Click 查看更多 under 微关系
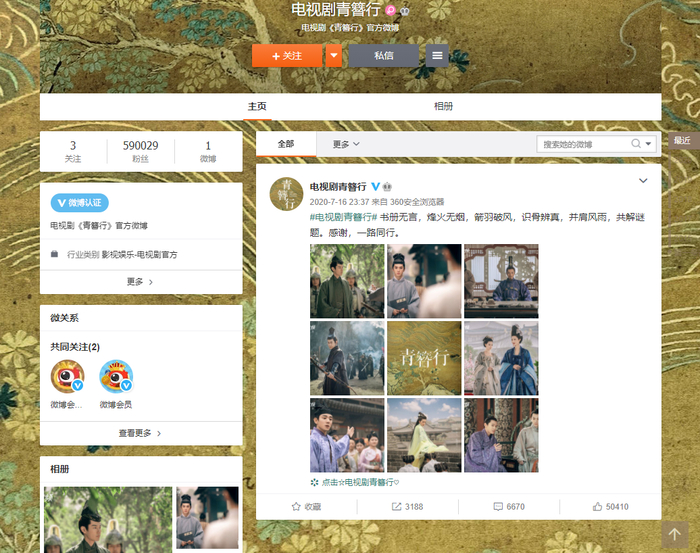700x553 pixels. 140,433
